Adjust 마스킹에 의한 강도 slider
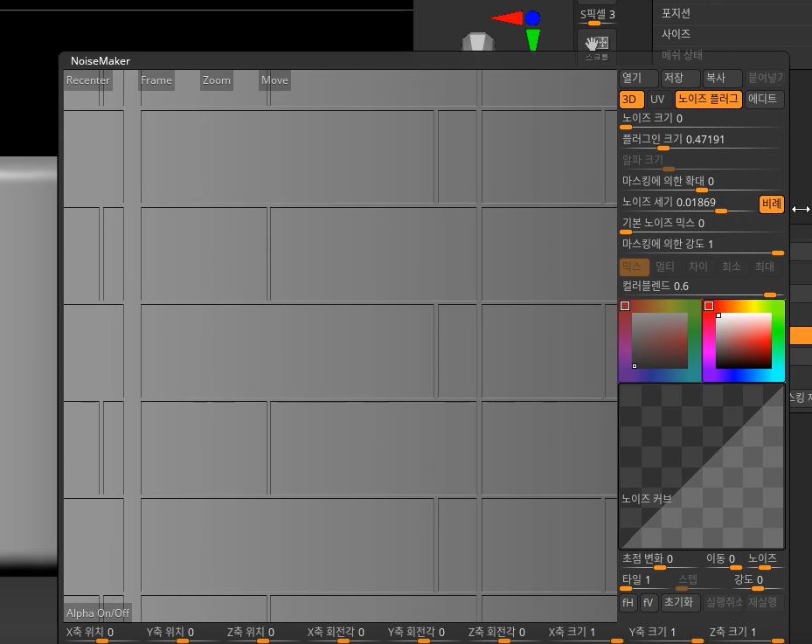812x644 pixels. click(x=702, y=246)
